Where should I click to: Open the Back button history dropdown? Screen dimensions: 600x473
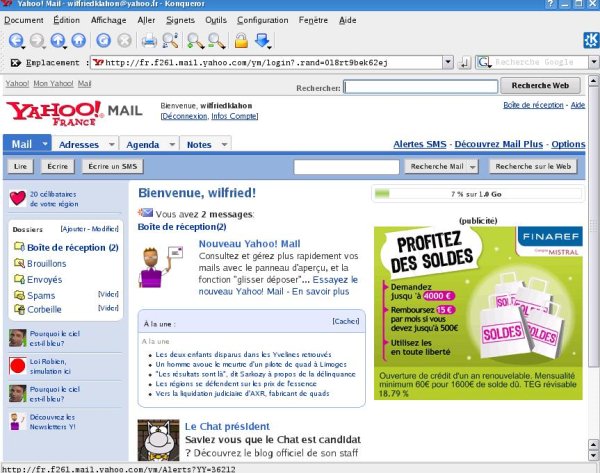pos(23,47)
